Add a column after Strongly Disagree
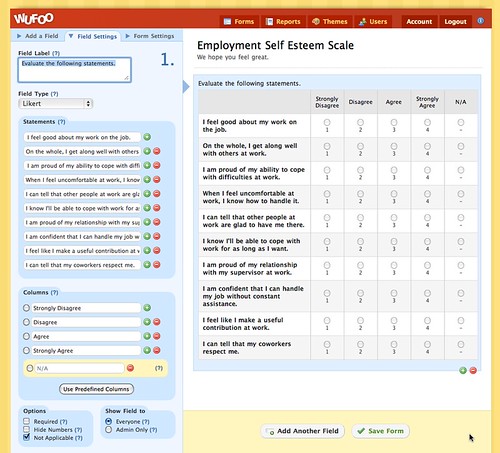 [147, 308]
